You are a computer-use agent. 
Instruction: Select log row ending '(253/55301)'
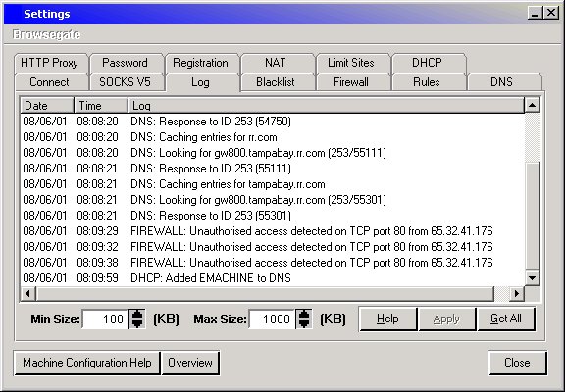click(x=272, y=200)
